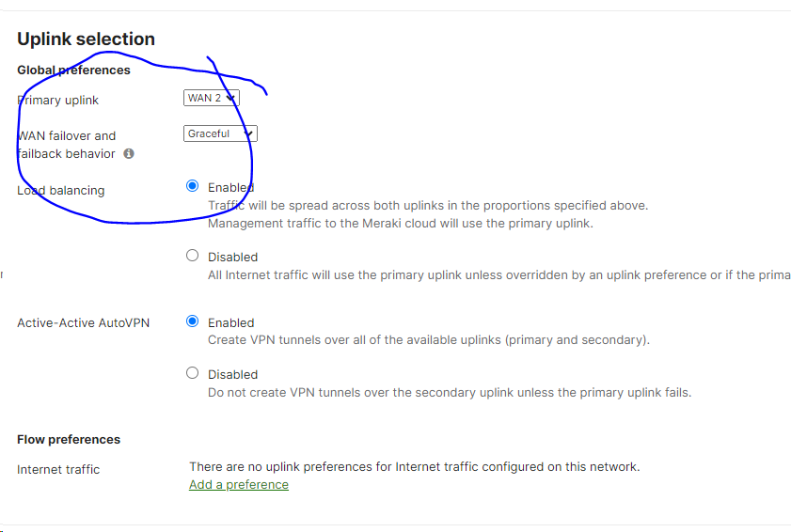This screenshot has height=532, width=791.
Task: Click the Primary uplink label
Action: 58,101
